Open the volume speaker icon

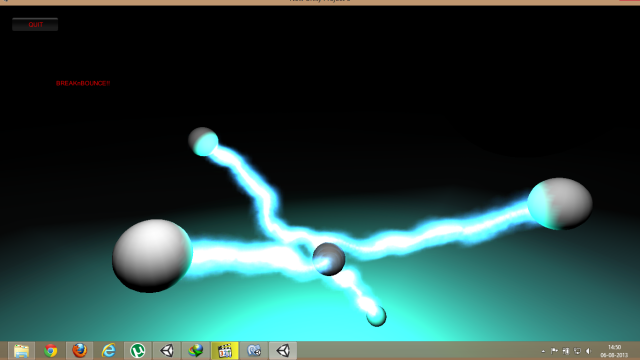tap(589, 351)
